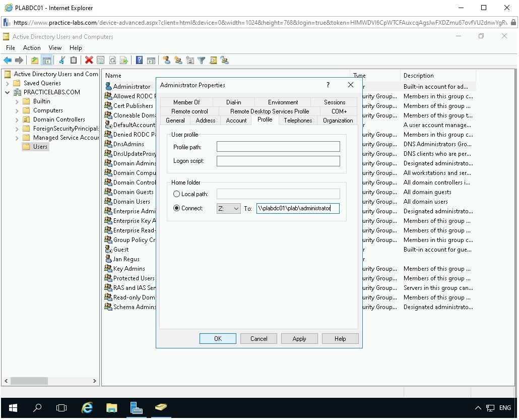Switch to the Organization tab
Image resolution: width=519 pixels, height=420 pixels.
338,120
